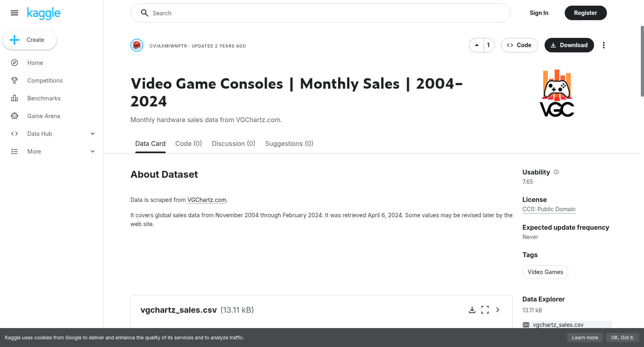Click the Usability info icon
Image resolution: width=644 pixels, height=347 pixels.
click(556, 172)
